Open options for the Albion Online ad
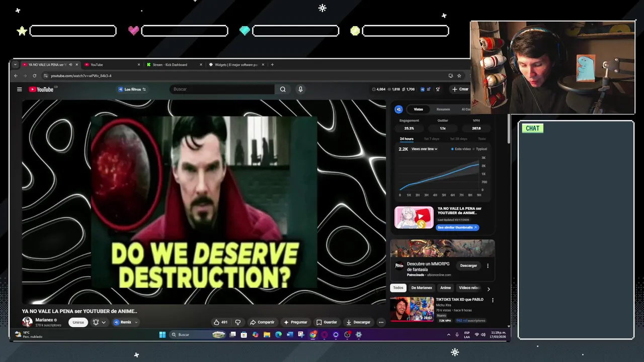The width and height of the screenshot is (644, 362). tap(488, 265)
